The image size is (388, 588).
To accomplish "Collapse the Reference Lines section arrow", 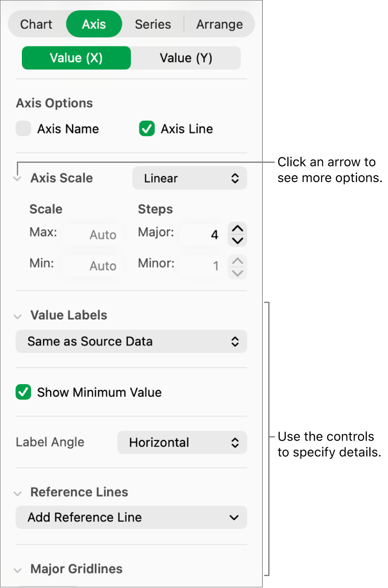I will click(x=17, y=493).
